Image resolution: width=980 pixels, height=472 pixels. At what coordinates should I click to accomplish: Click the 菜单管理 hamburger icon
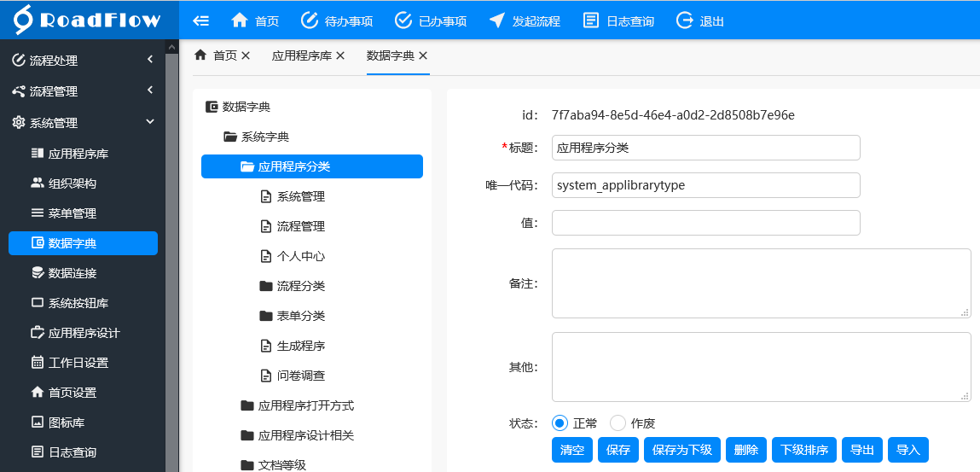point(38,213)
